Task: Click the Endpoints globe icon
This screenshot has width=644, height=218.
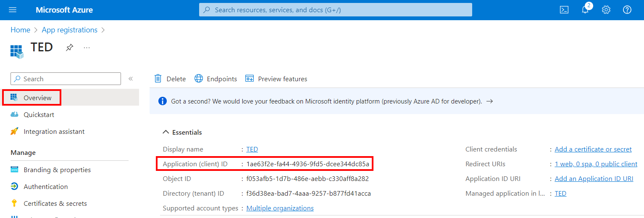Action: (199, 79)
